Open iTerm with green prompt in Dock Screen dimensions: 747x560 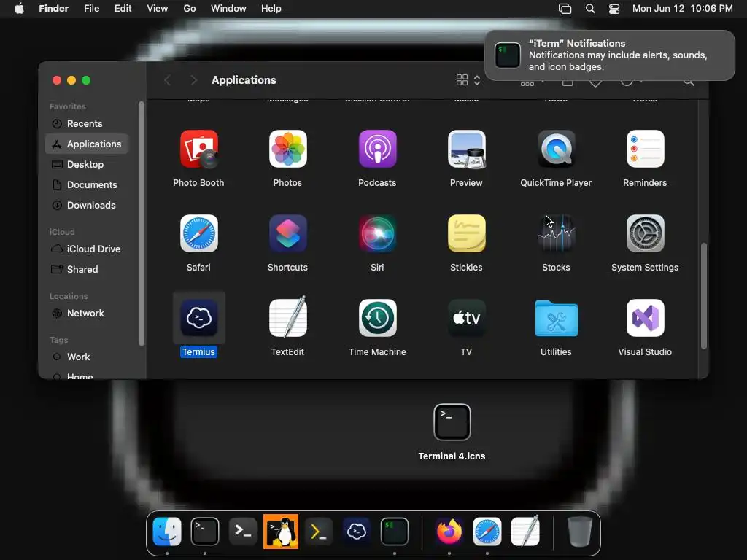click(x=395, y=532)
